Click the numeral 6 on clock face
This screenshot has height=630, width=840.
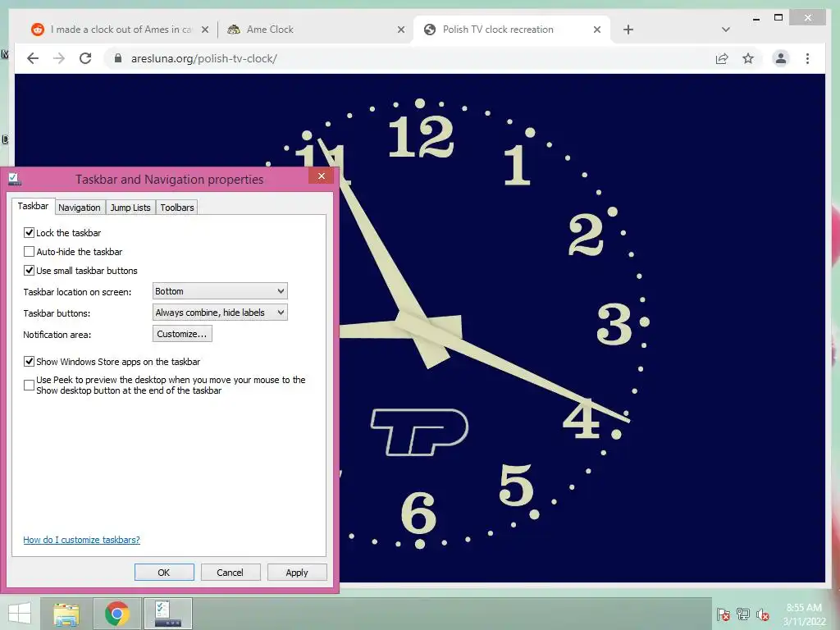pyautogui.click(x=419, y=514)
